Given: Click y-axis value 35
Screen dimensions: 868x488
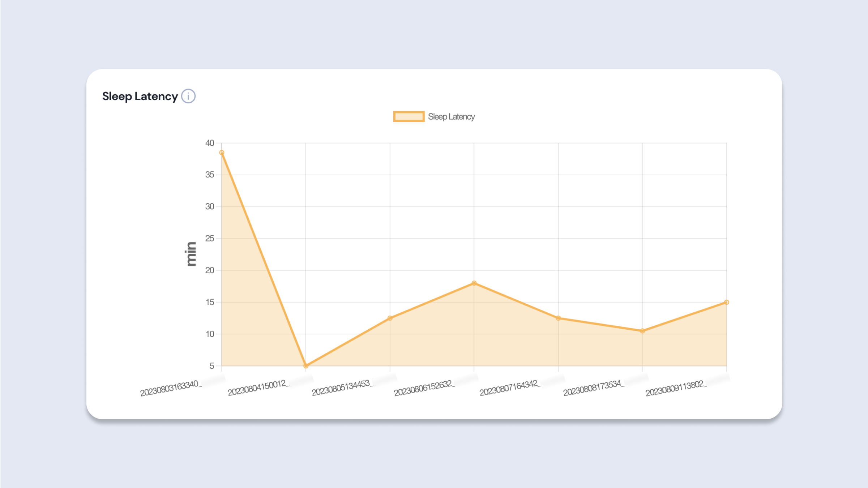Looking at the screenshot, I should tap(210, 175).
